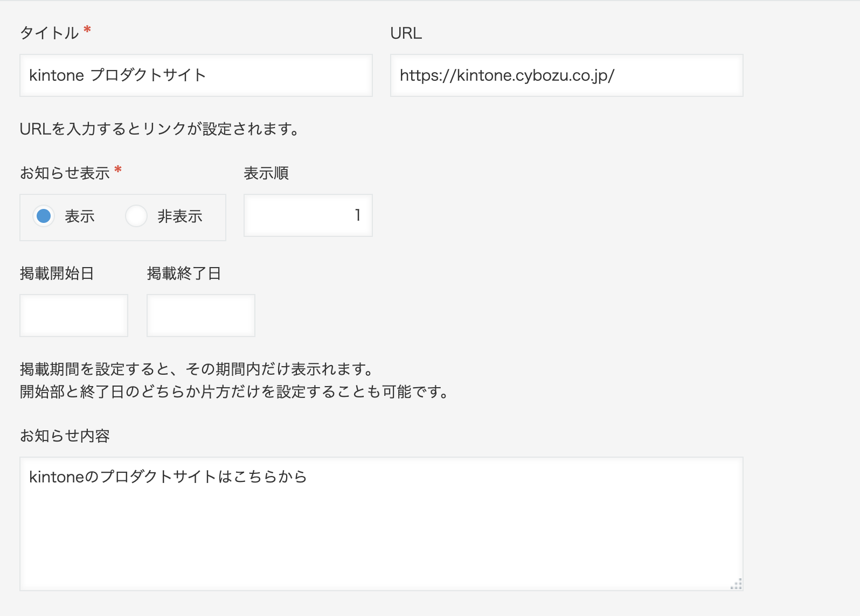Click the 表示順 label

pos(266,173)
